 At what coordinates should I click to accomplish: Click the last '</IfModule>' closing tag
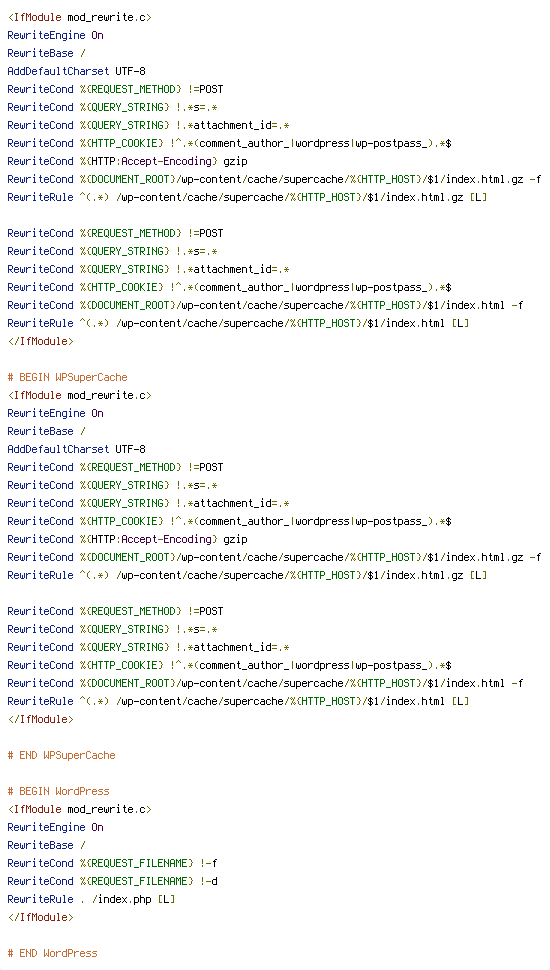pyautogui.click(x=40, y=917)
